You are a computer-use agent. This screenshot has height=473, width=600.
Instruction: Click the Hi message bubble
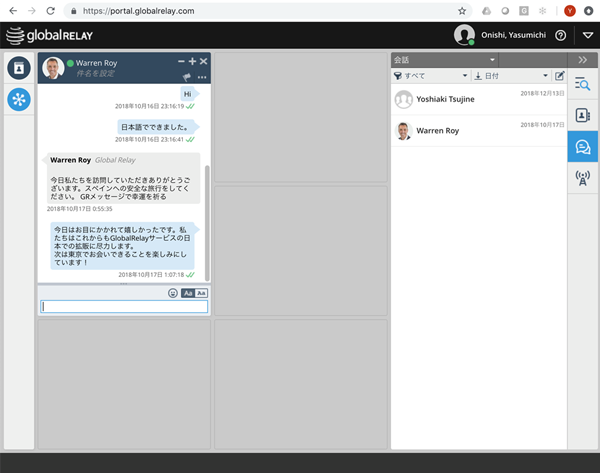point(190,94)
